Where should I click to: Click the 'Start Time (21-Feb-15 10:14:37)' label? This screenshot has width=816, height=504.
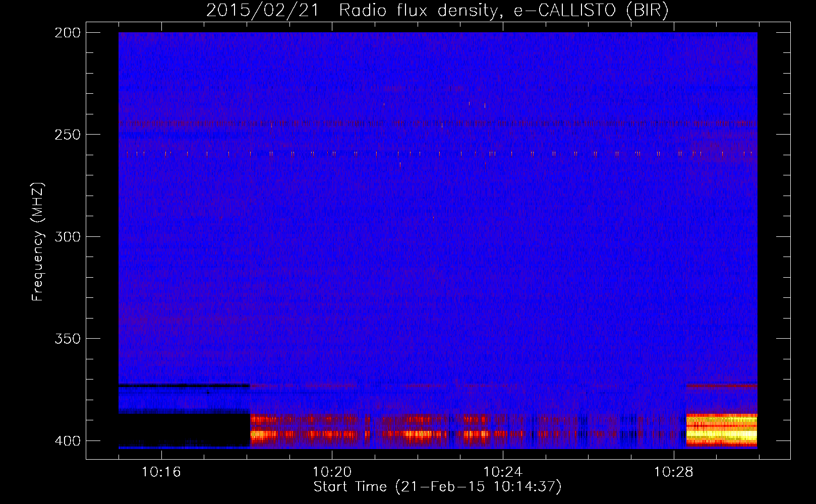[437, 487]
